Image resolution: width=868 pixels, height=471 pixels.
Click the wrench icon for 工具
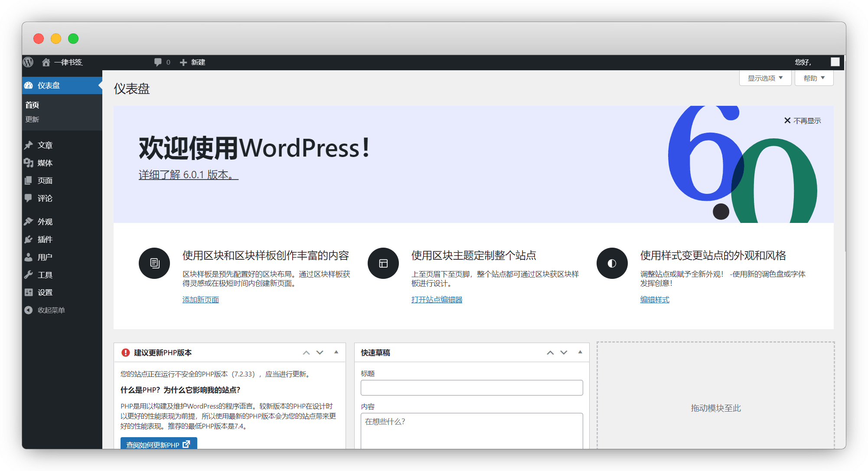(x=29, y=275)
